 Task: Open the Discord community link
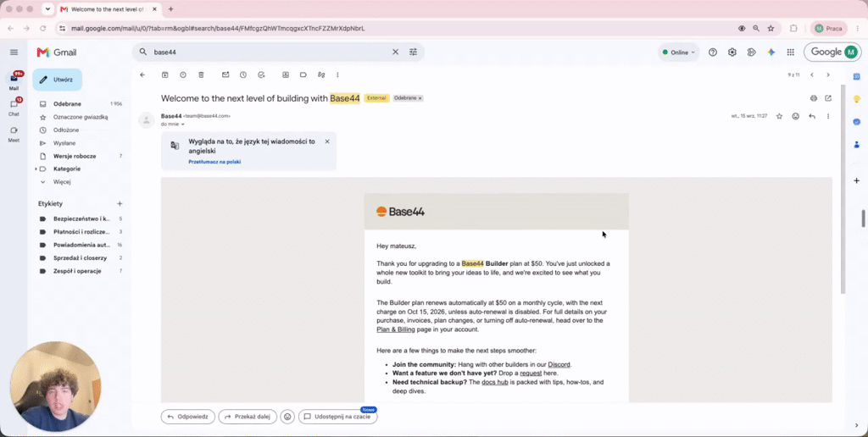(x=559, y=364)
